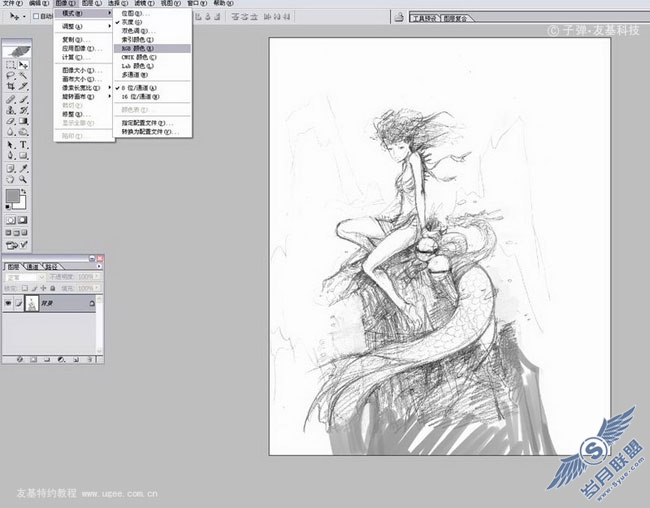Open the 模式 submenu entry

pyautogui.click(x=84, y=13)
